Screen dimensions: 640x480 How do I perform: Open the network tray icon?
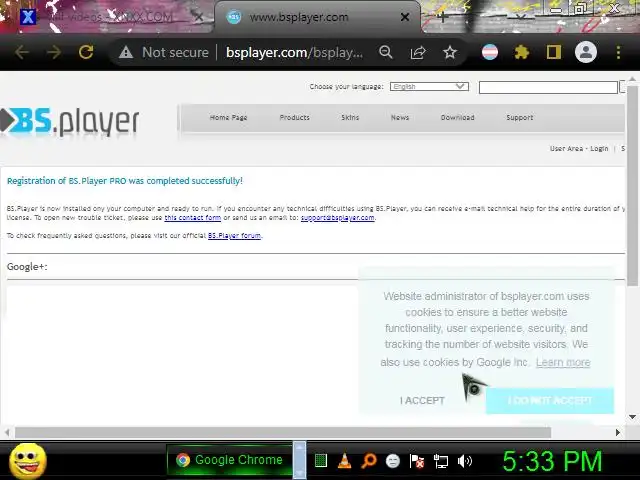(x=441, y=461)
